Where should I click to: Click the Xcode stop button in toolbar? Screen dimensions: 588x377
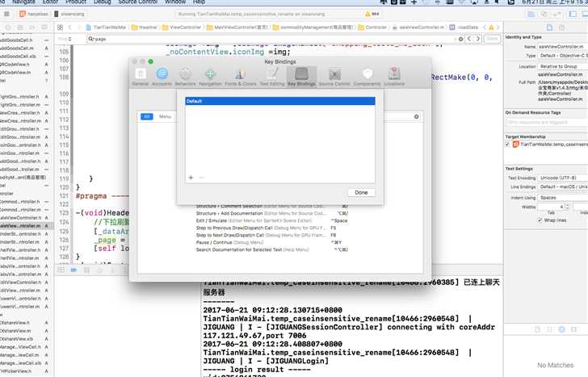(6, 15)
